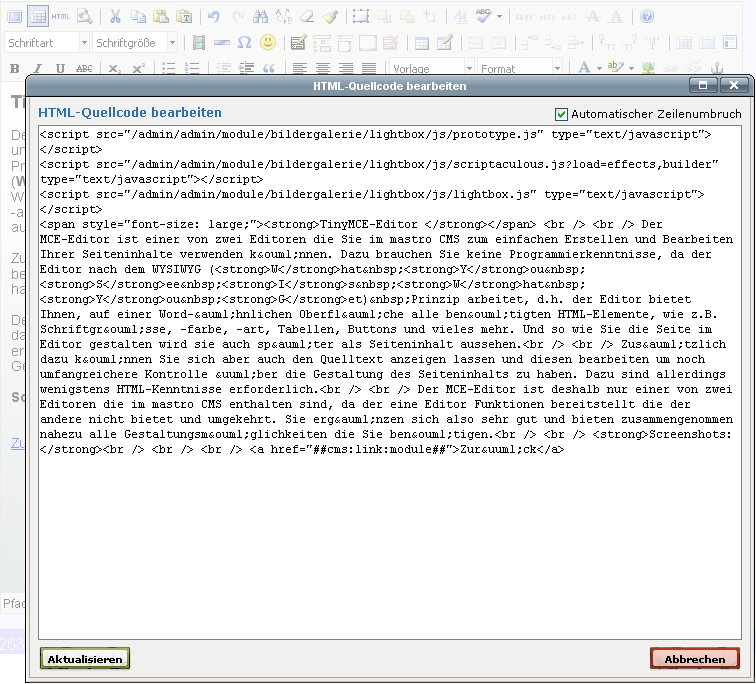
Task: Click the Undo arrow icon
Action: (214, 17)
